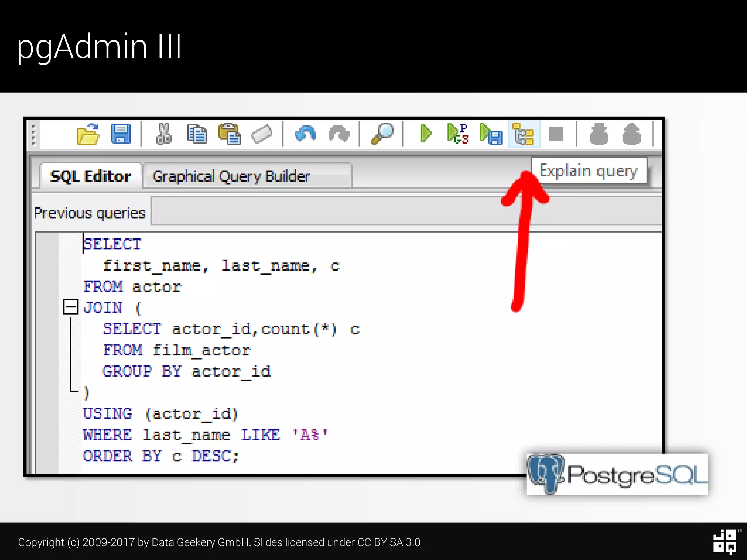Collapse the JOIN code fold marker

(70, 307)
